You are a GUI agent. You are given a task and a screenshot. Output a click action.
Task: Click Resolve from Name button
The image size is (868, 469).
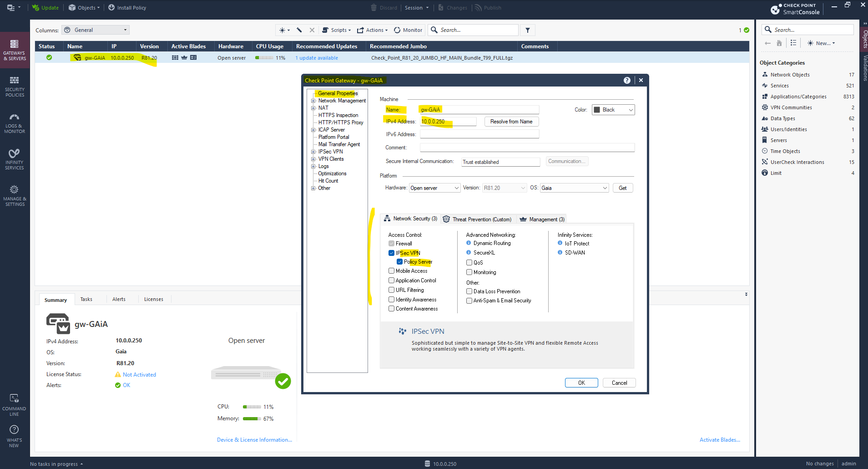[511, 122]
